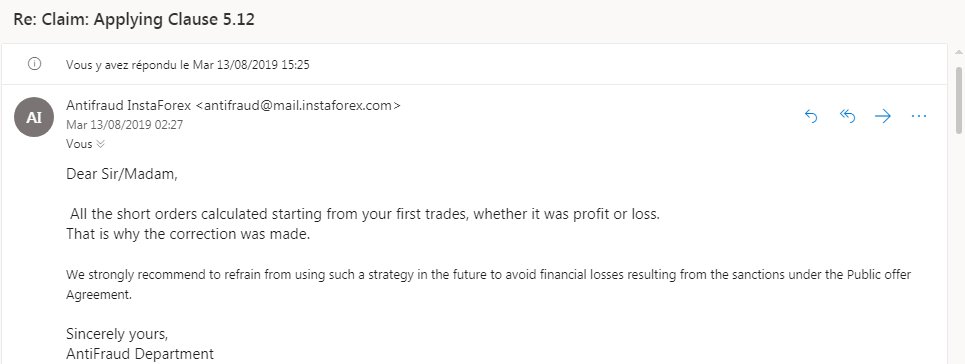This screenshot has height=364, width=965.
Task: Reply to the Antifraud InstaForex email
Action: pos(811,116)
